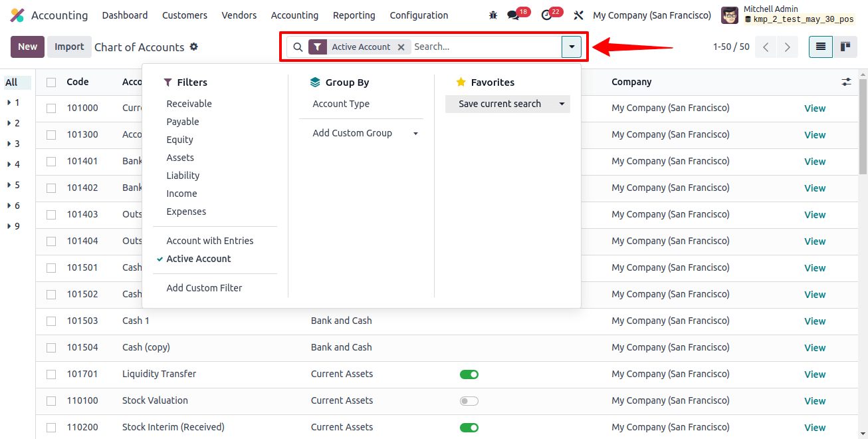Screen dimensions: 868x439
Task: Choose Add Custom Filter option
Action: (204, 288)
